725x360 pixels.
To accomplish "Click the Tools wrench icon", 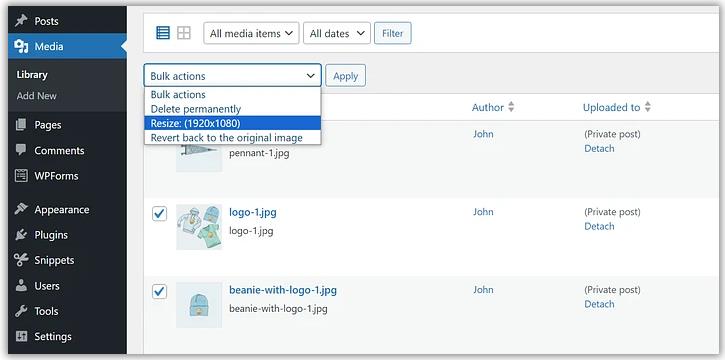I will pyautogui.click(x=21, y=311).
